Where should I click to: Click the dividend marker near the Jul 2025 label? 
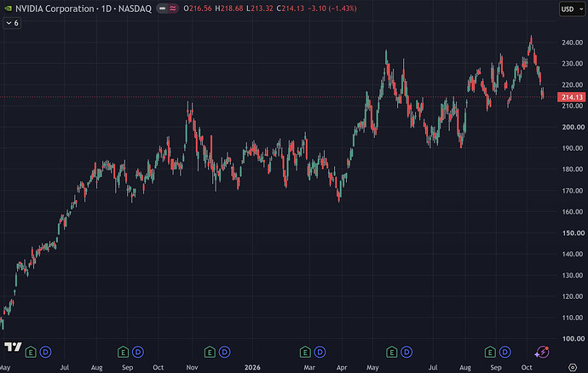point(45,352)
